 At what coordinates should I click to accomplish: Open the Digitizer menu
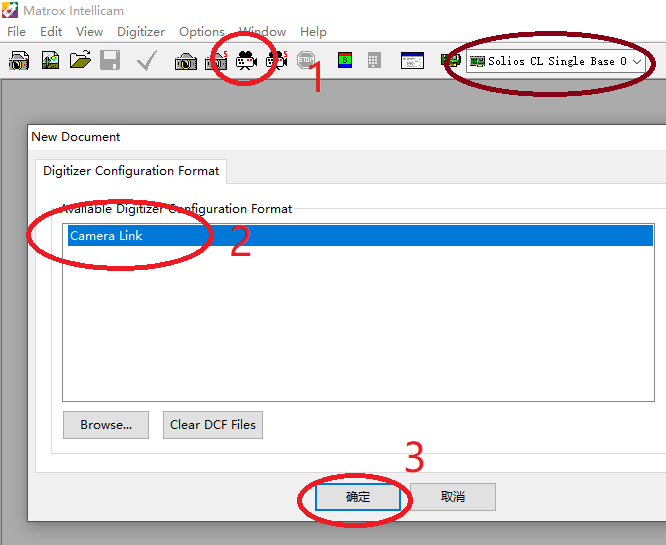pos(141,31)
